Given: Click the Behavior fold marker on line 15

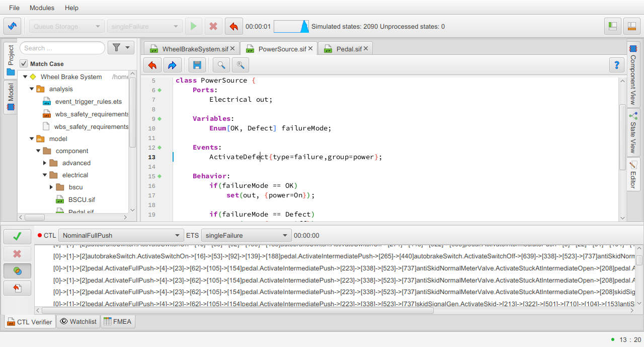Looking at the screenshot, I should tap(159, 176).
